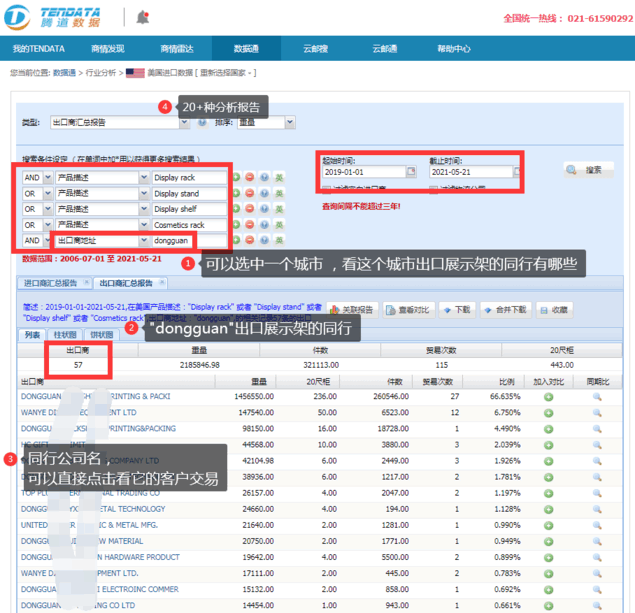Open help for the Display shelf row
Viewport: 635px width, 613px height.
click(x=264, y=209)
